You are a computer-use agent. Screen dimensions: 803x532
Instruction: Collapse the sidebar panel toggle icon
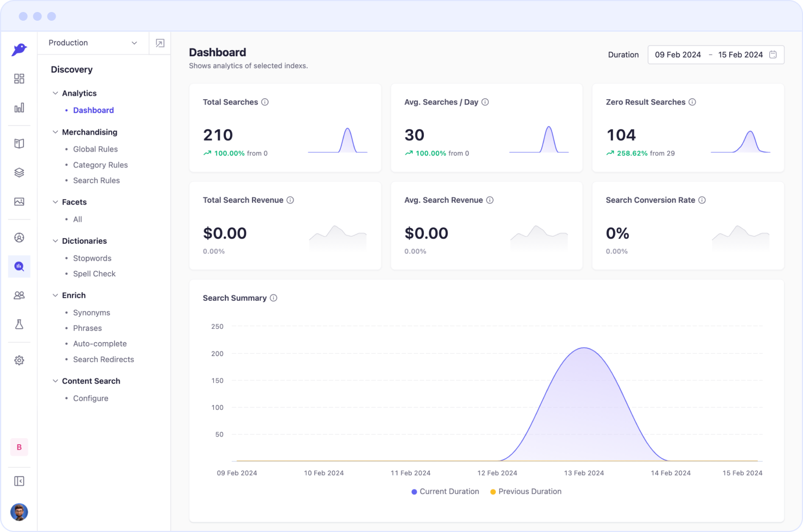tap(19, 481)
